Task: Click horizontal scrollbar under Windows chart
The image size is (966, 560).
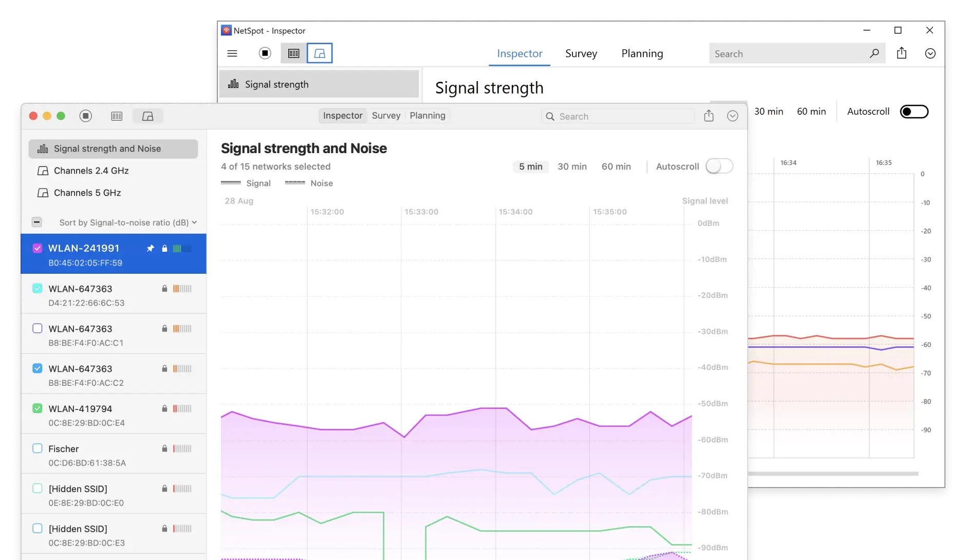Action: click(833, 474)
